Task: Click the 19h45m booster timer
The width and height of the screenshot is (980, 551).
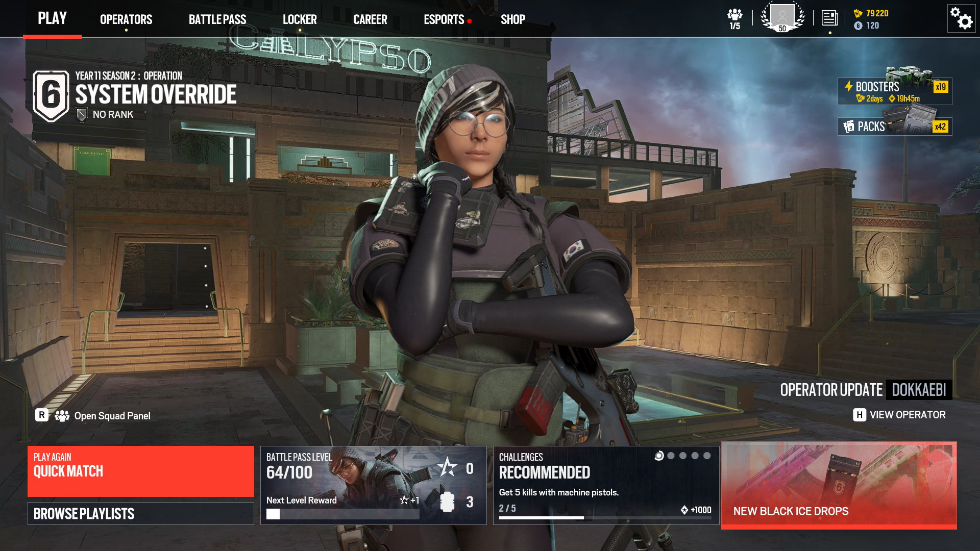Action: pos(909,98)
